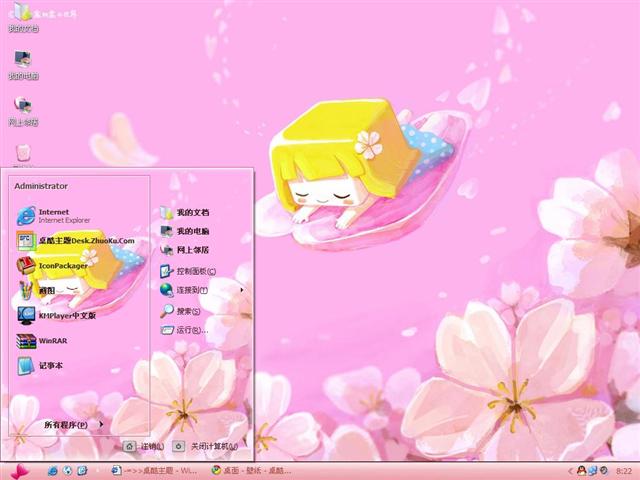
Task: Click the round tray icon beside the clock
Action: (604, 471)
